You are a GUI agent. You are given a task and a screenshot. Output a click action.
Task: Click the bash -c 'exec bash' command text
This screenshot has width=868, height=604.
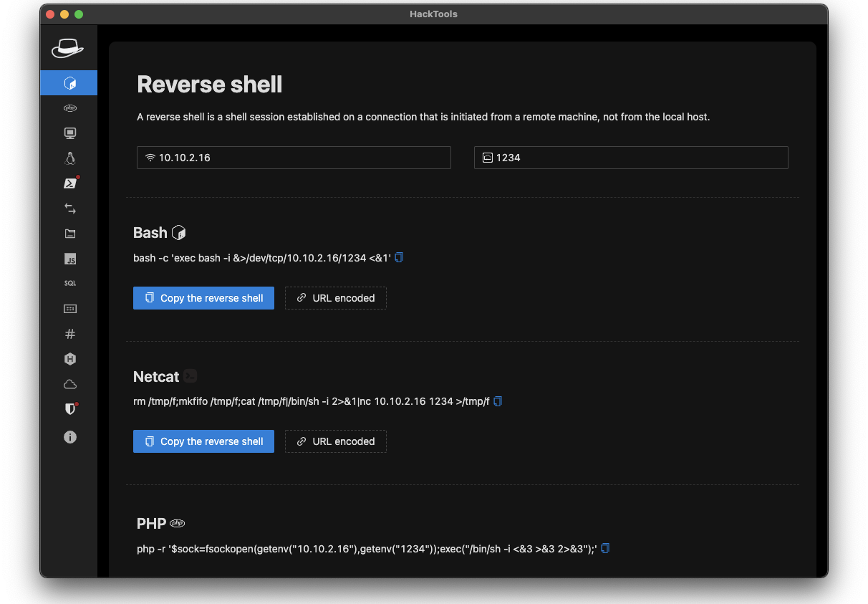point(262,258)
